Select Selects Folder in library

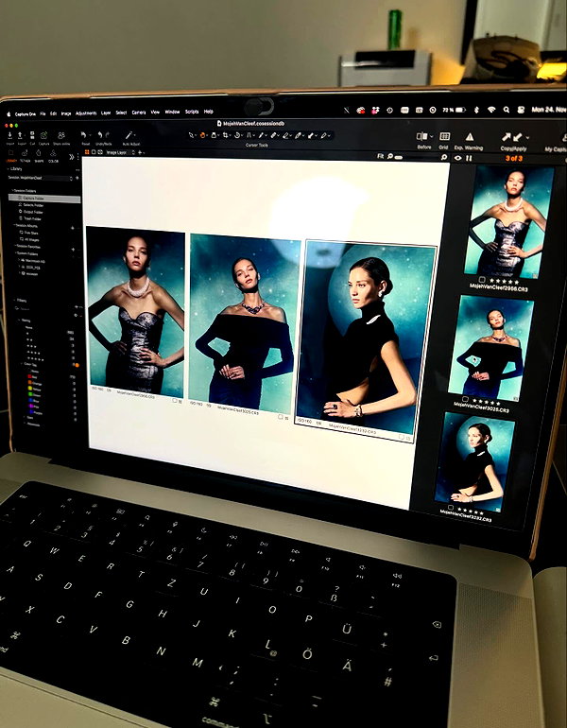(x=31, y=205)
